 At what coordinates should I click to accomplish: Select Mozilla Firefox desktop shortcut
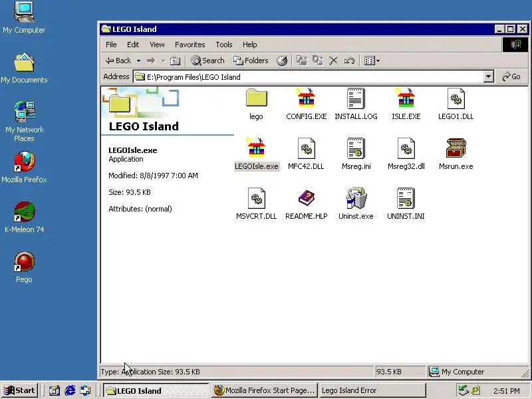24,168
